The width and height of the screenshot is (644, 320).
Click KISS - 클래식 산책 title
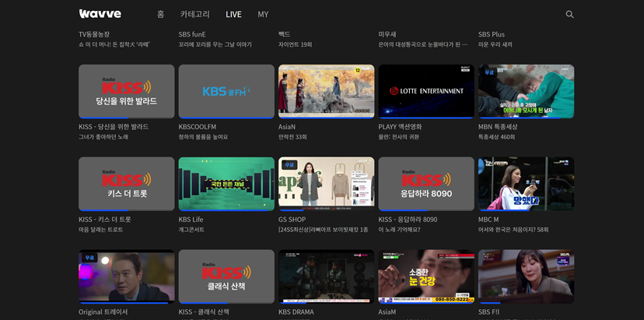204,311
